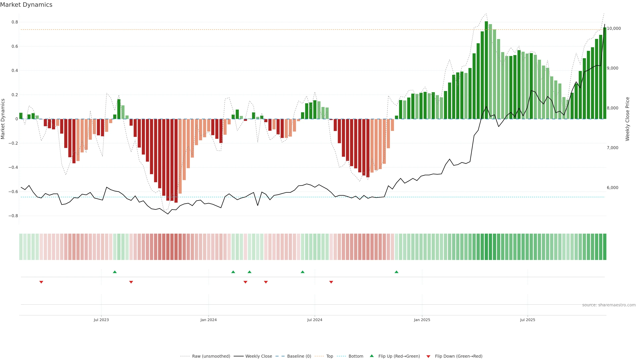Viewport: 644px width, 362px height.
Task: Click the tallest dark green bar in the histogram
Action: [486, 70]
